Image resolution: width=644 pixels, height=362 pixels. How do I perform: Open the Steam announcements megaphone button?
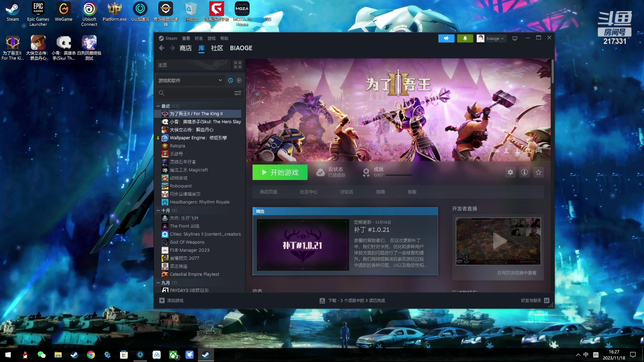tap(446, 39)
